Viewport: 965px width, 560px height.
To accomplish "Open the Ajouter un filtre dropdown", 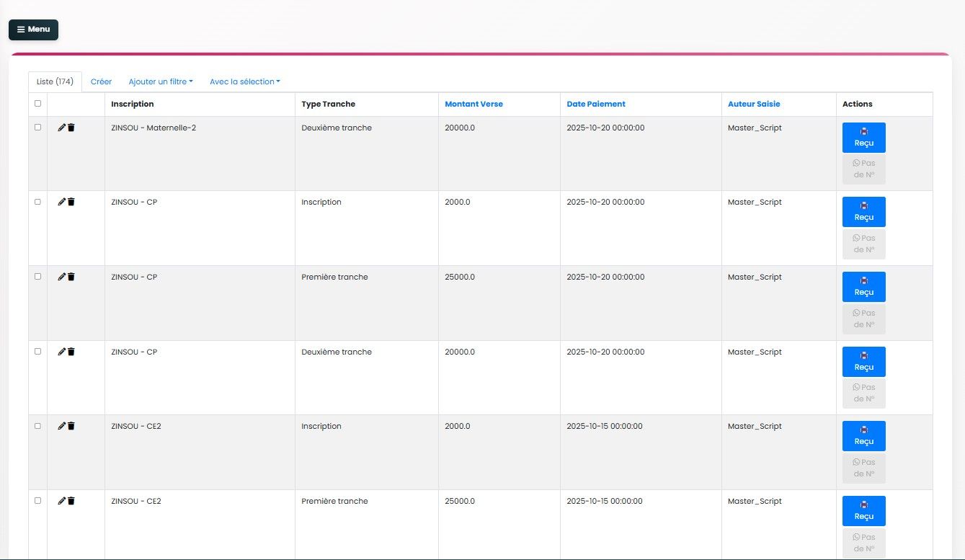I will pyautogui.click(x=160, y=82).
